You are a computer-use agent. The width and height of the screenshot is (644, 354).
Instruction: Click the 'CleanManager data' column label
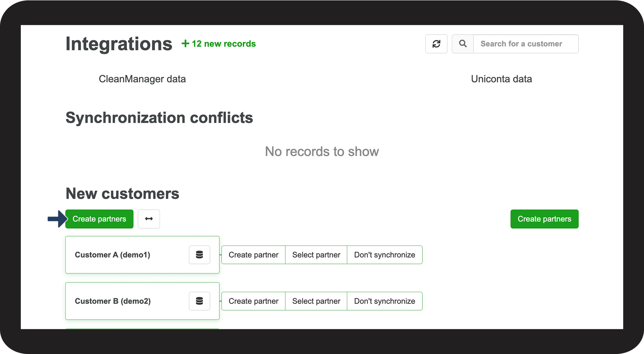click(142, 79)
